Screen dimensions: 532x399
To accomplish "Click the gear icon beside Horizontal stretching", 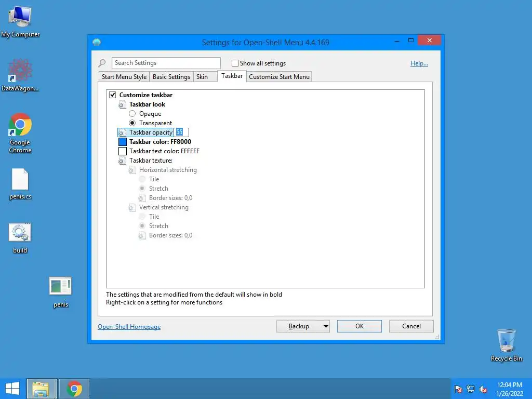I will [132, 170].
